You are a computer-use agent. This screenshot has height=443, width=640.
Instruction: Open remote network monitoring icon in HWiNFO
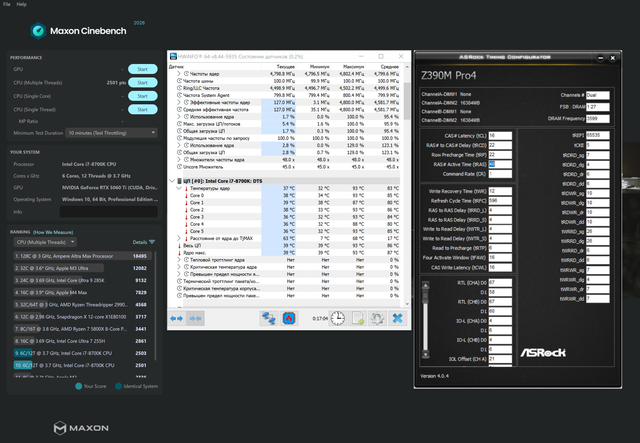[269, 318]
